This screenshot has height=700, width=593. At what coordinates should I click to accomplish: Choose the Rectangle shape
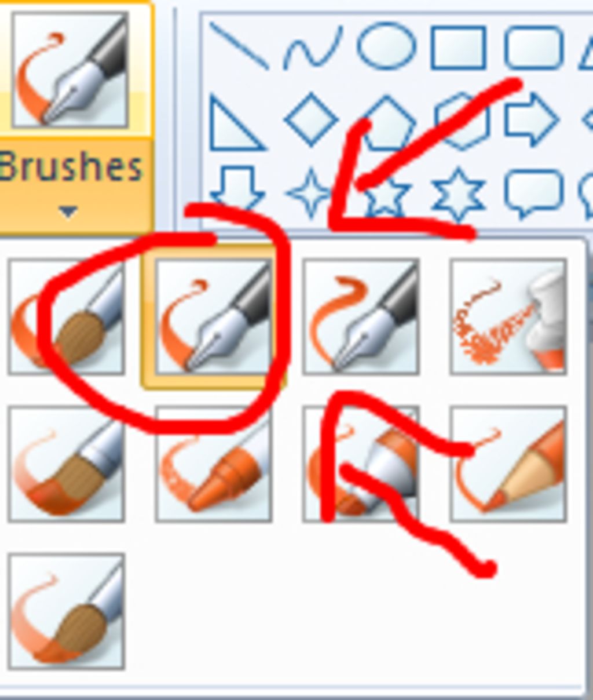click(x=459, y=48)
